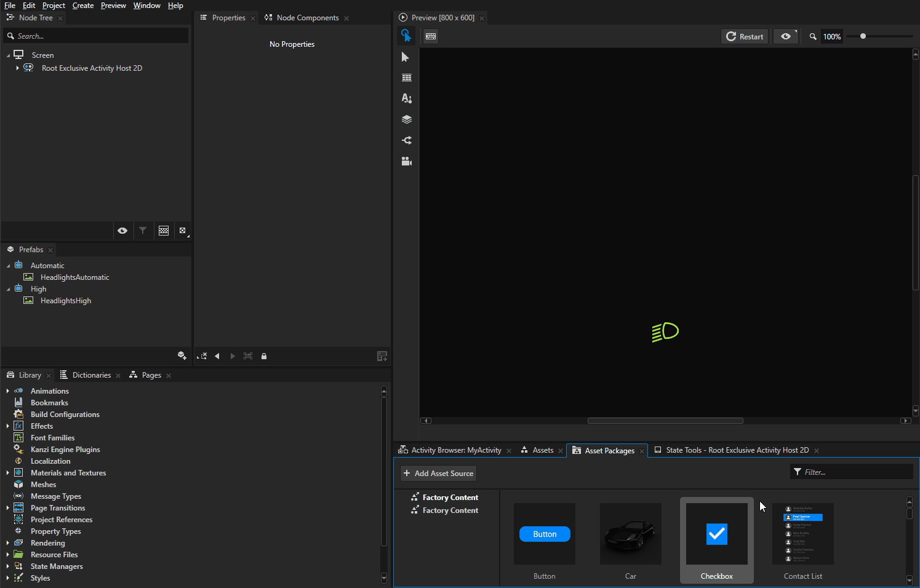
Task: Select the camera icon in Preview sidebar
Action: (x=406, y=161)
